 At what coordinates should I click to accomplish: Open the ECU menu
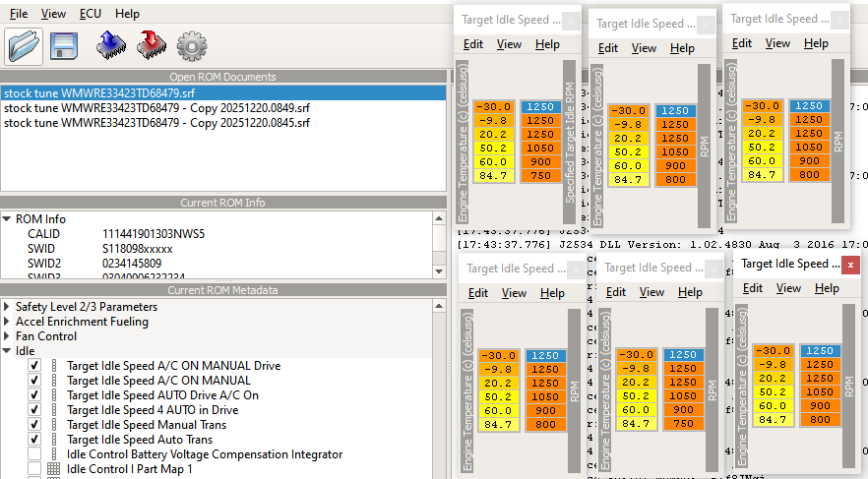click(90, 14)
